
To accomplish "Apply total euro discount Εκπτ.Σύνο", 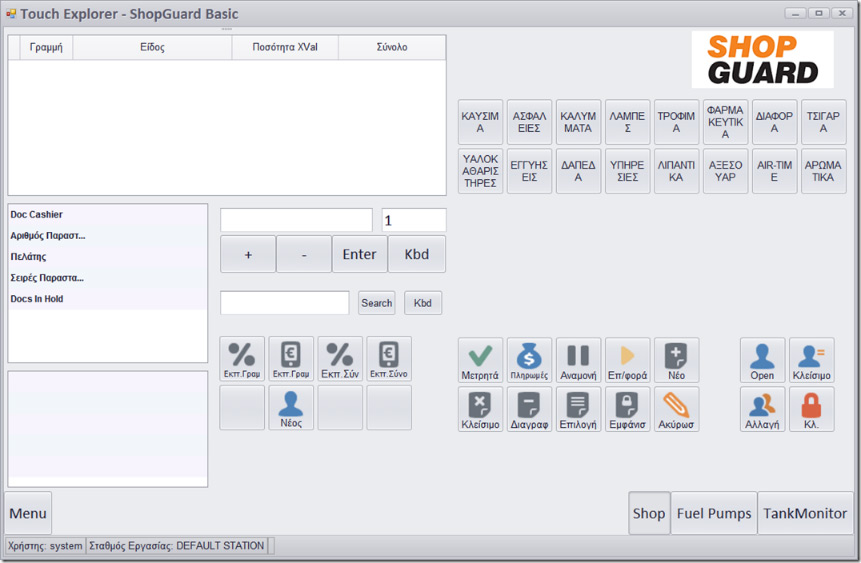I will [389, 359].
